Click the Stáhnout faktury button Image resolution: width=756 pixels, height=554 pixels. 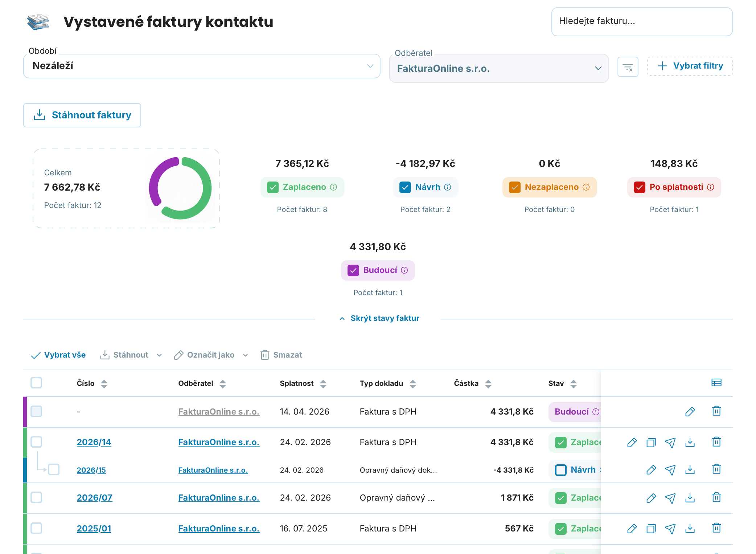[82, 115]
